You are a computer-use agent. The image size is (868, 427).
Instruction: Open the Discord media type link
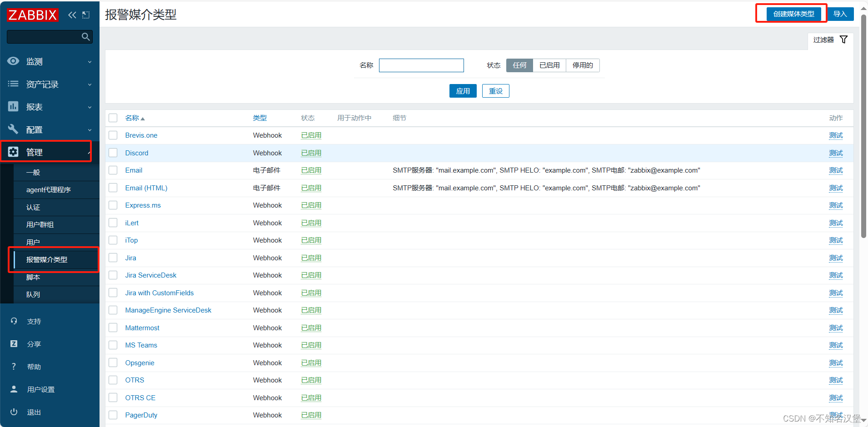tap(137, 153)
